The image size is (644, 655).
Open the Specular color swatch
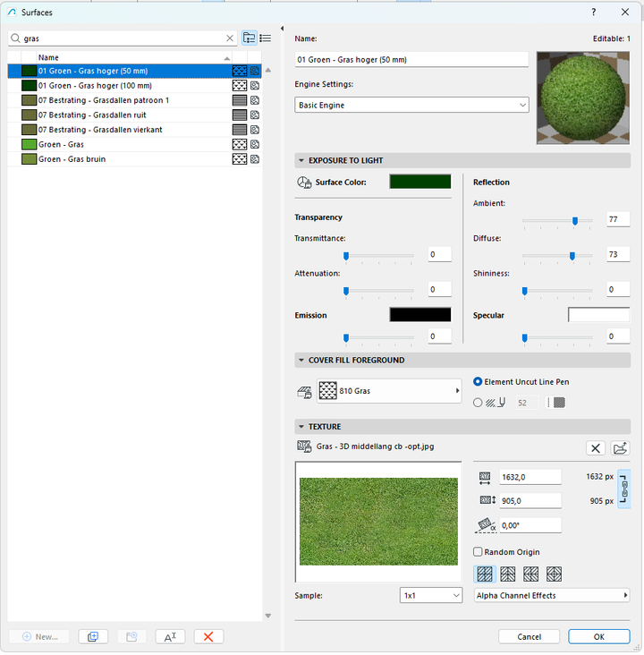[599, 315]
